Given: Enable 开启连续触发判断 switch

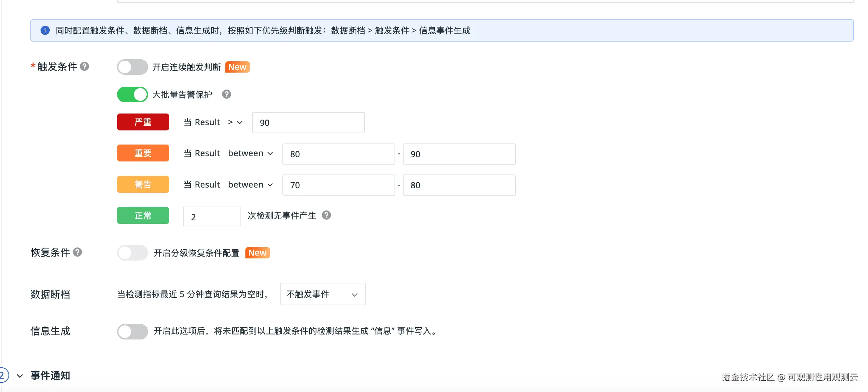Looking at the screenshot, I should pos(132,67).
